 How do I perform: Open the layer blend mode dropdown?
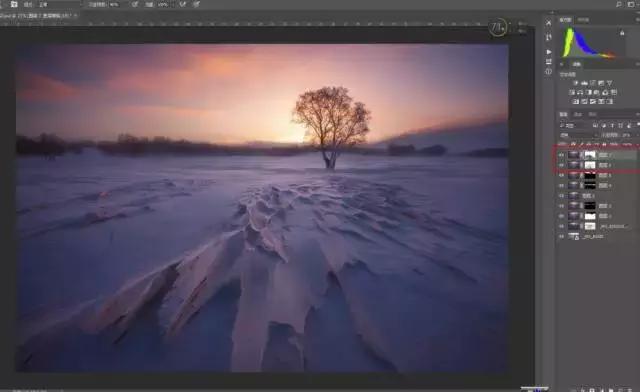(x=578, y=135)
